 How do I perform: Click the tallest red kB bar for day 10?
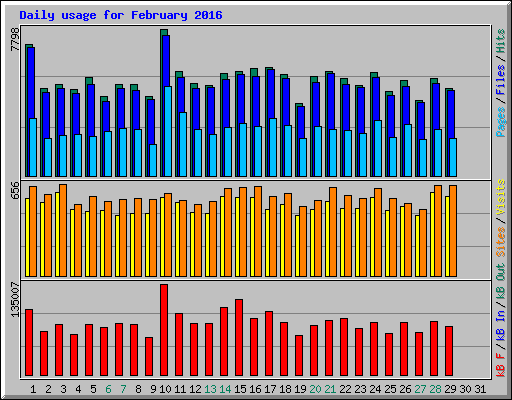164,330
